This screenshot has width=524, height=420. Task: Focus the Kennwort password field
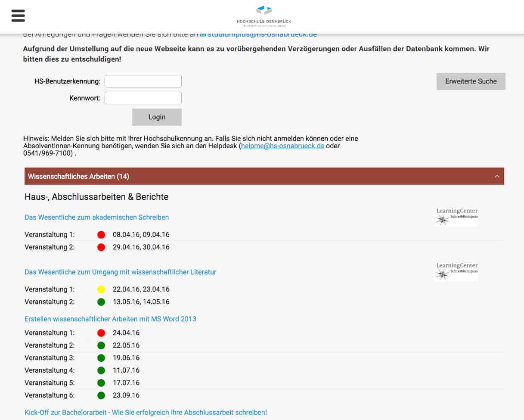tap(143, 98)
